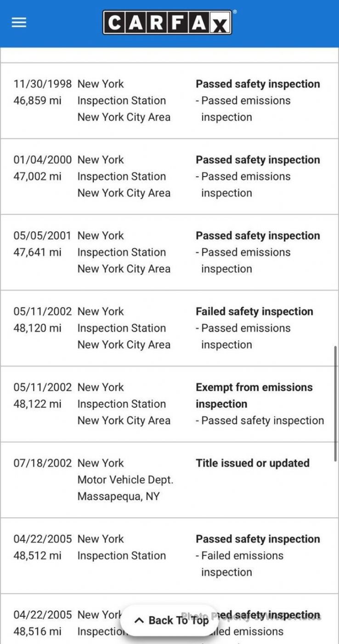Click the Back To Top arrow icon
The image size is (339, 644).
point(139,620)
